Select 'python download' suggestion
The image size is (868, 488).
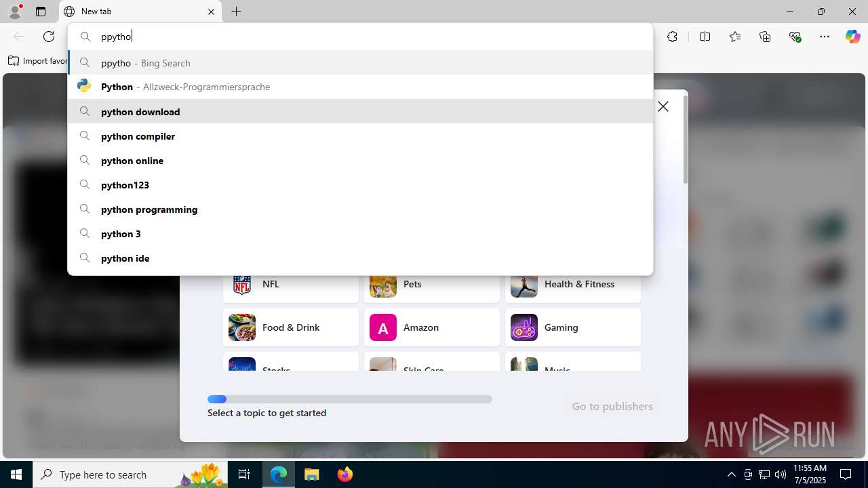click(360, 111)
